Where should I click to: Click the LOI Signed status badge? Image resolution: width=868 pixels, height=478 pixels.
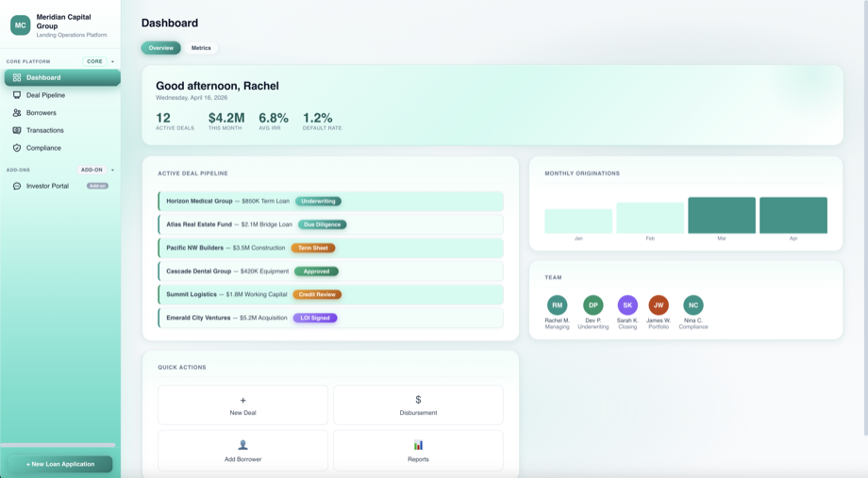[x=315, y=318]
